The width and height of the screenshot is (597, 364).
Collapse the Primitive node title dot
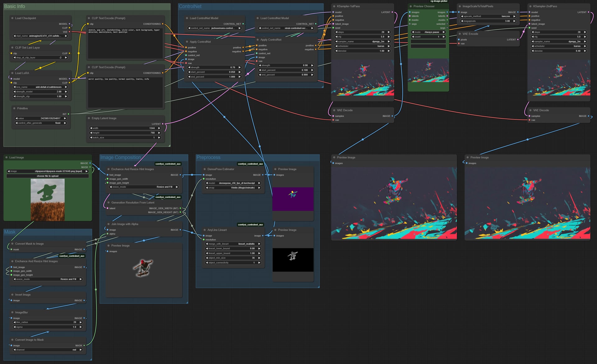coord(14,108)
